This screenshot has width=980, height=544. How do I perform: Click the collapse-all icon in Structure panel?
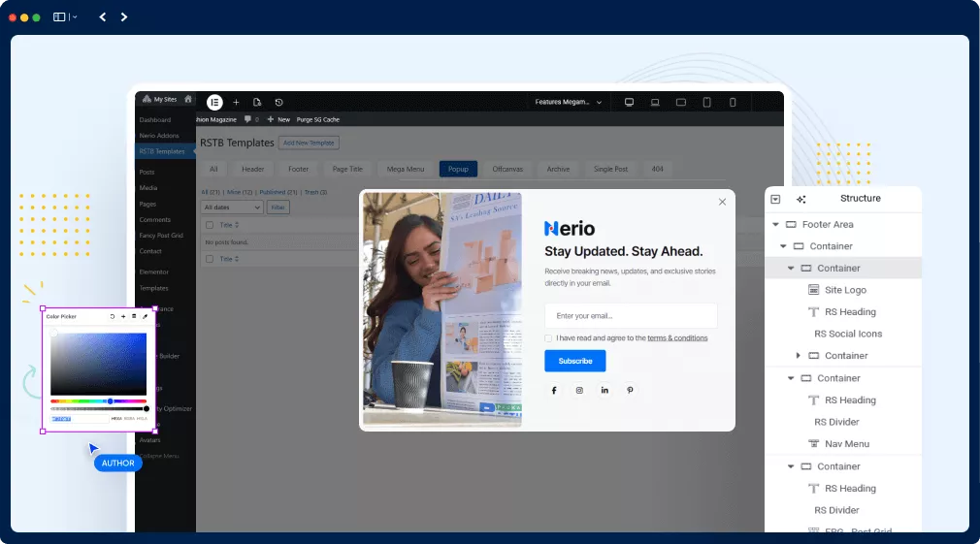[775, 199]
